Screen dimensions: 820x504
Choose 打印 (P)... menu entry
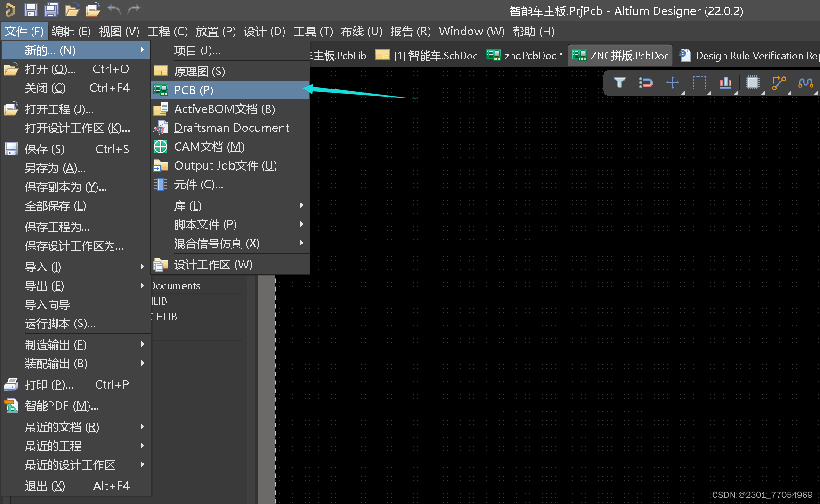(x=76, y=385)
